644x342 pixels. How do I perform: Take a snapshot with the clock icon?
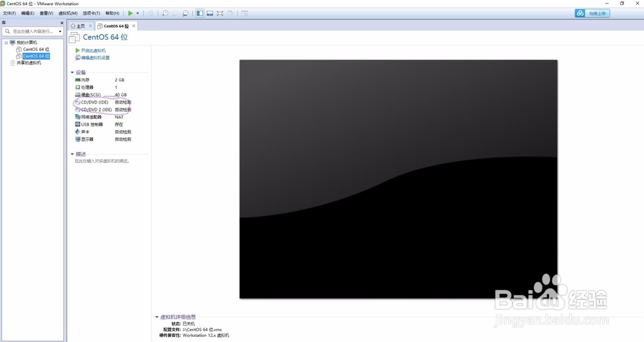tap(165, 13)
